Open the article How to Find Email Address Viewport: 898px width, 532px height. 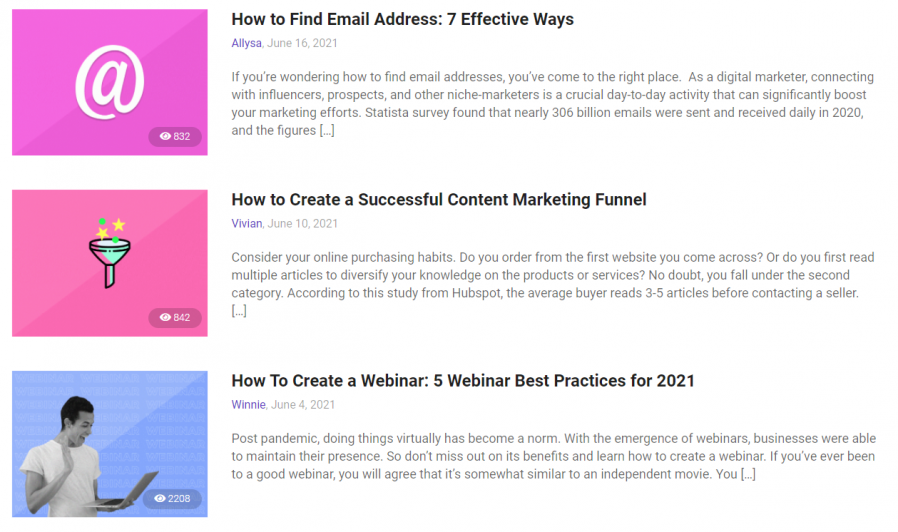tap(402, 19)
